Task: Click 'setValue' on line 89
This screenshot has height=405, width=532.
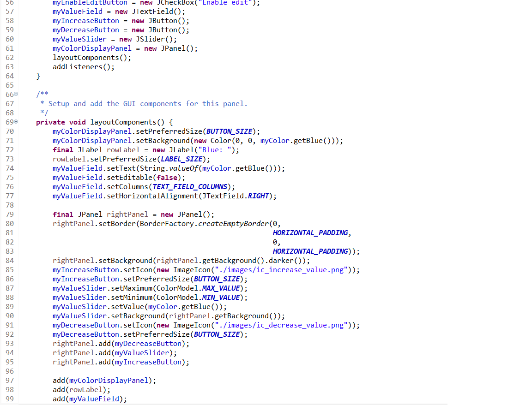Action: pos(127,307)
